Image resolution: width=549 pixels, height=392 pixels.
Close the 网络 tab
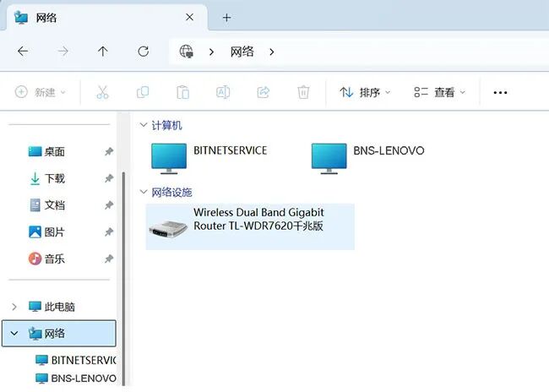pyautogui.click(x=189, y=17)
